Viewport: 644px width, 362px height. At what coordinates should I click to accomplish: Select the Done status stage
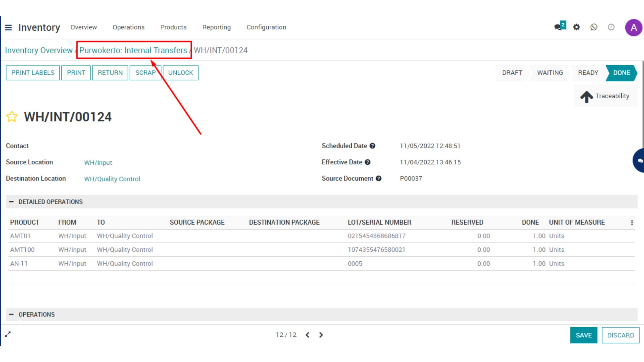click(621, 73)
